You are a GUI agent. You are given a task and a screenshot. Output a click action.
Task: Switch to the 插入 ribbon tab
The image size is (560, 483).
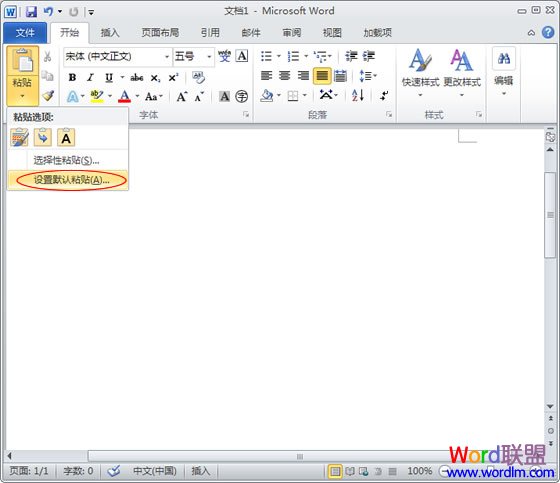click(x=110, y=33)
